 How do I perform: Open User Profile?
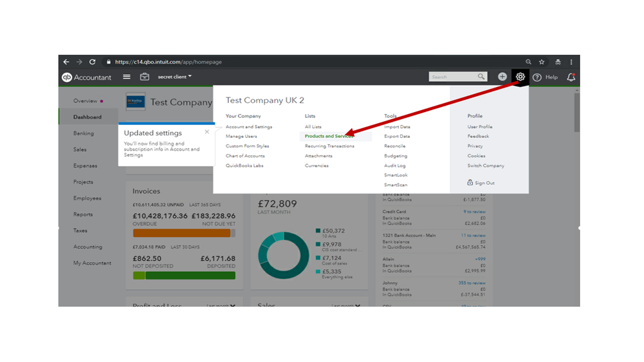[x=480, y=127]
